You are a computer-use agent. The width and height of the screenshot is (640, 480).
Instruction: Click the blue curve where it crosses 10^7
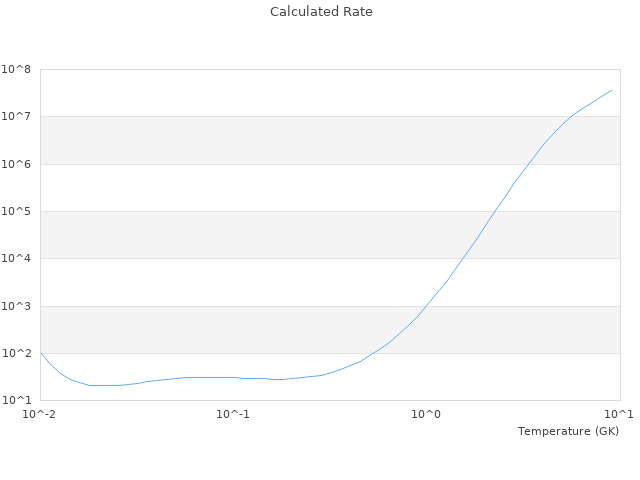(x=570, y=117)
